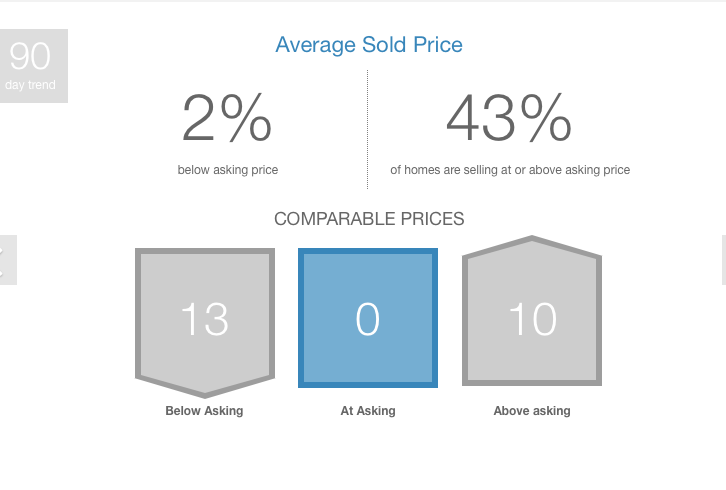Click the 'At Asking' label text
This screenshot has width=726, height=490.
[x=368, y=411]
